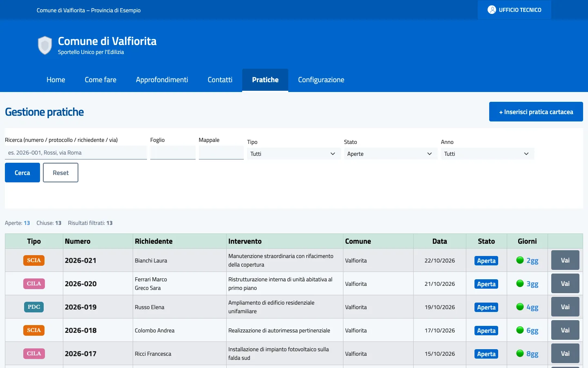The image size is (588, 368).
Task: Open practice 2026-021 with Vai
Action: point(565,260)
